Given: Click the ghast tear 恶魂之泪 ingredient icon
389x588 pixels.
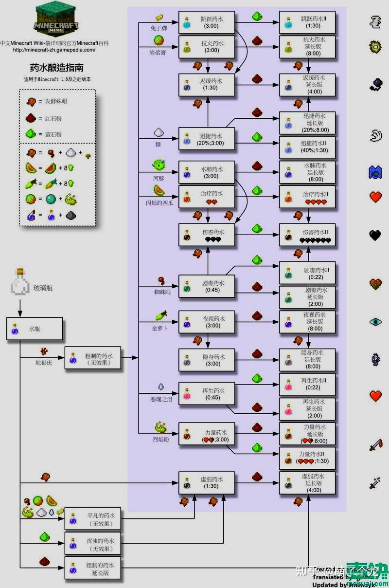Looking at the screenshot, I should (160, 386).
